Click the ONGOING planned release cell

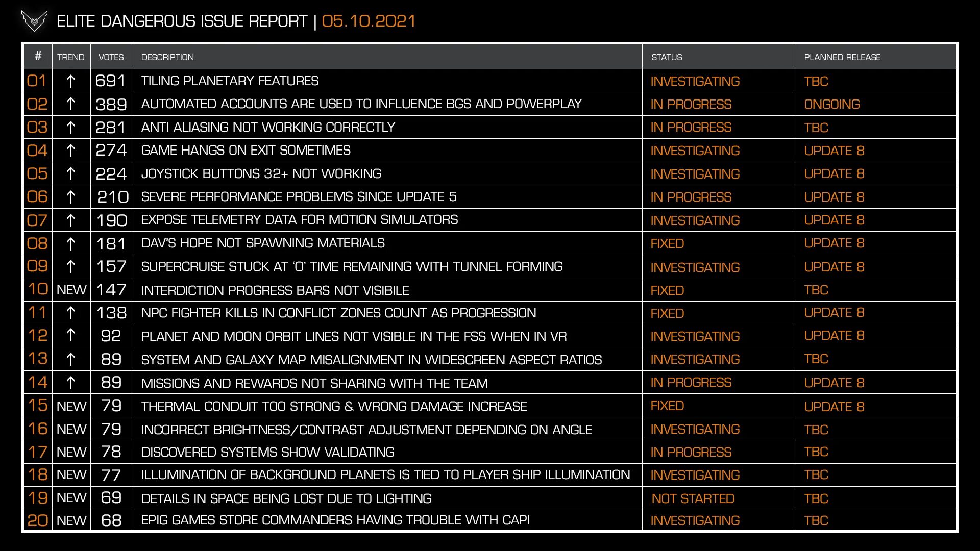[x=832, y=105]
